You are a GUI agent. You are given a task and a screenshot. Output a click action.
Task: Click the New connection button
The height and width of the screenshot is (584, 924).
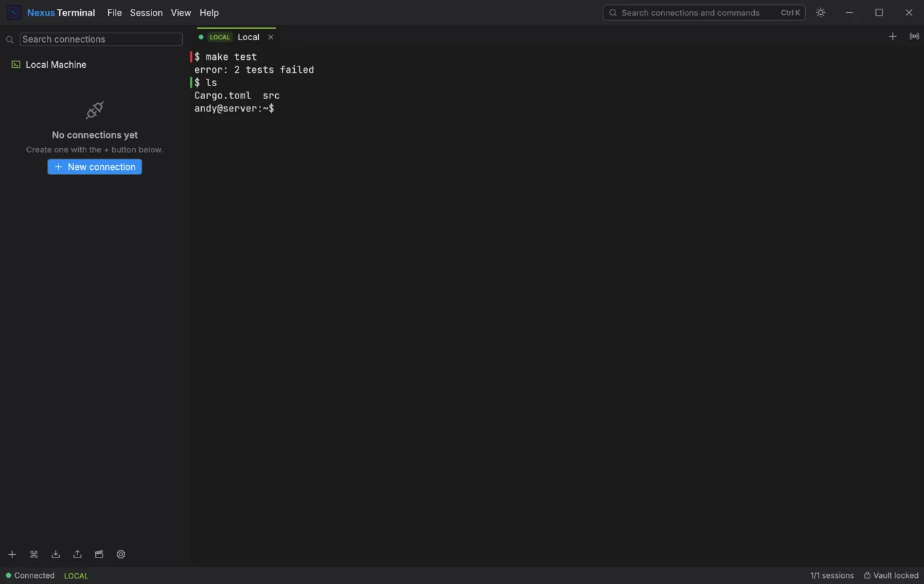(x=94, y=167)
